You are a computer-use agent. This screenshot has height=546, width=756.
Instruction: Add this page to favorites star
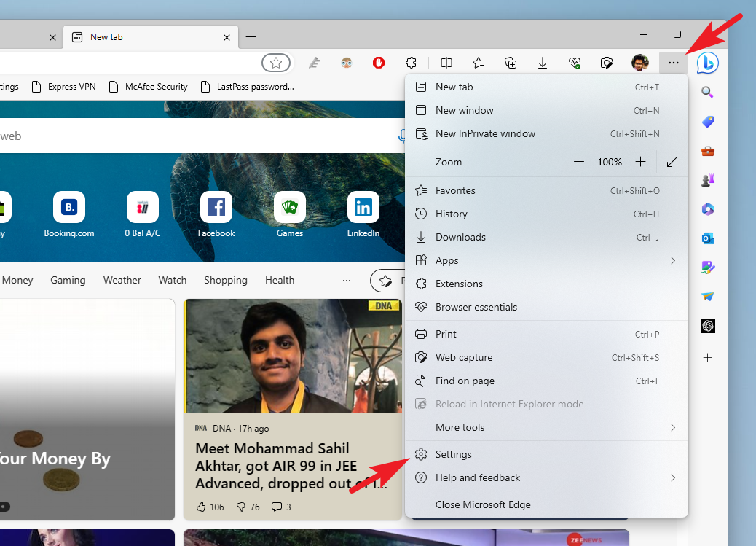[276, 63]
